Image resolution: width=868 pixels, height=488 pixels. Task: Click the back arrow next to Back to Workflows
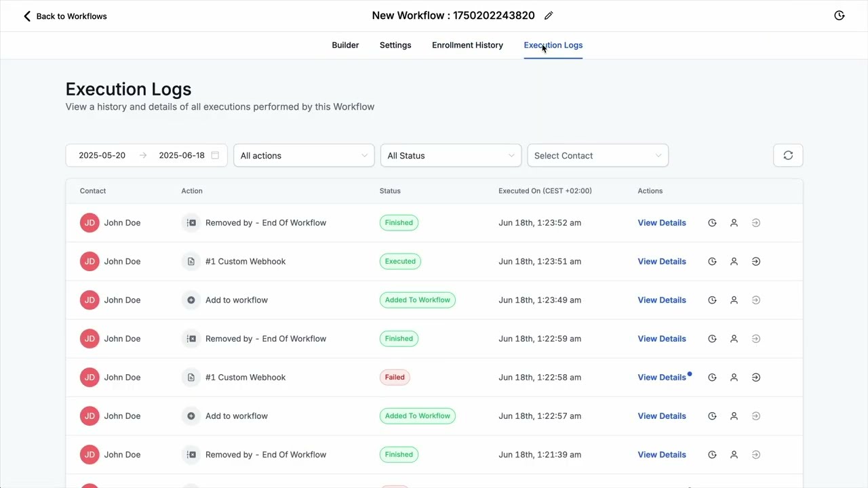tap(27, 16)
